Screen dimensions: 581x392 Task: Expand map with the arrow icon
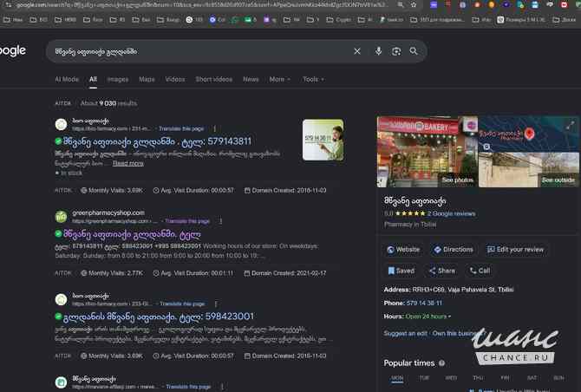570,126
